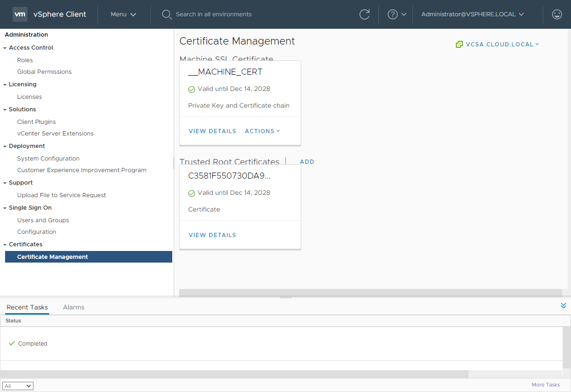571x392 pixels.
Task: Open Single Sign On Configuration
Action: pos(37,232)
